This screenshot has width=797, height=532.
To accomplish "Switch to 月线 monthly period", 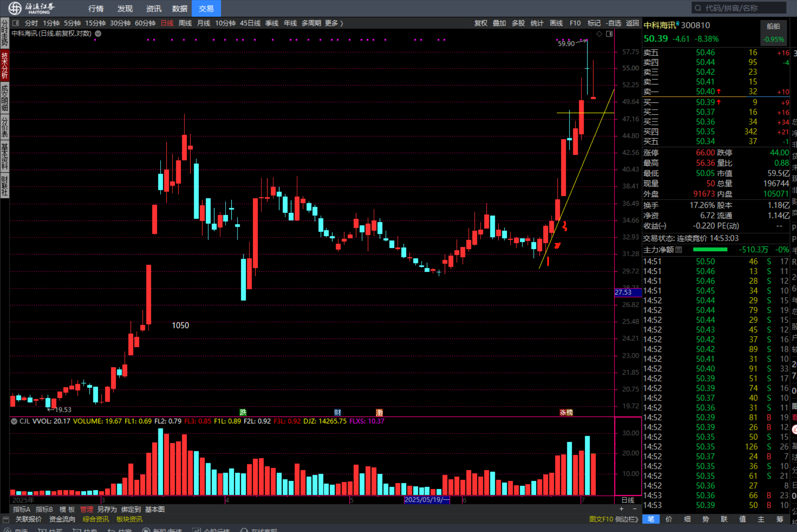I will tap(204, 23).
